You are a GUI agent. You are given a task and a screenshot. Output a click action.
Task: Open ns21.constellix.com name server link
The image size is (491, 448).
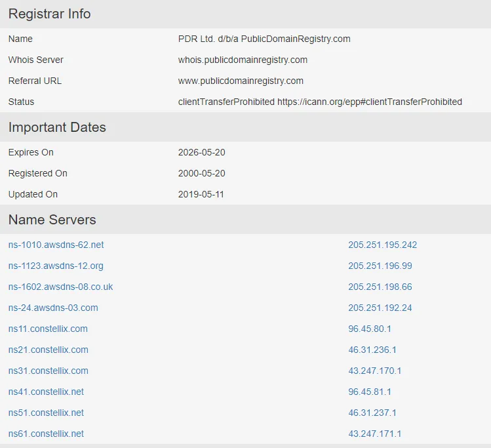pyautogui.click(x=49, y=350)
